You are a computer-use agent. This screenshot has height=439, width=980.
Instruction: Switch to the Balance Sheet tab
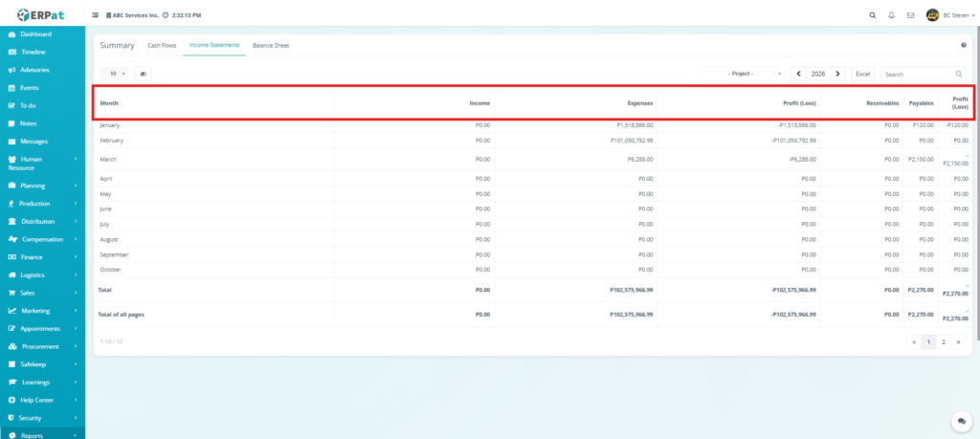click(x=270, y=45)
